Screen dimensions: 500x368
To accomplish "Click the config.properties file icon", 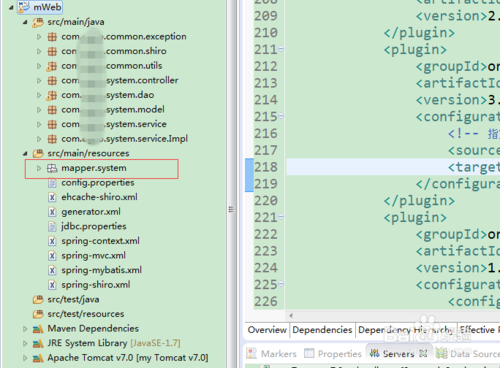I will point(52,183).
